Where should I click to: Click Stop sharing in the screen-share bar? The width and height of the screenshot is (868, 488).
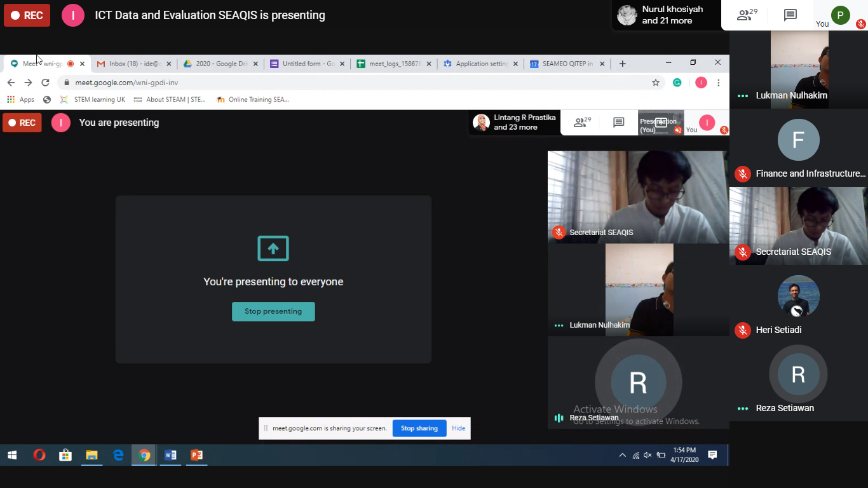419,428
